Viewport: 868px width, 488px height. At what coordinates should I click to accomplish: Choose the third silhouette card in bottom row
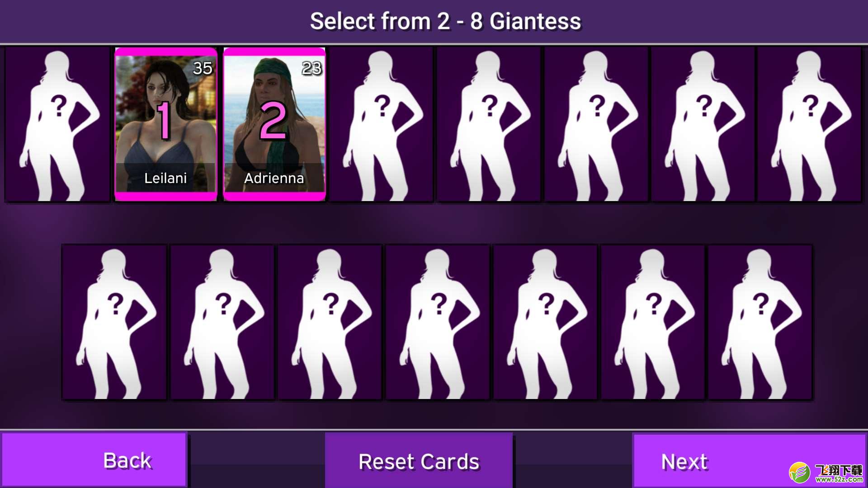tap(330, 322)
